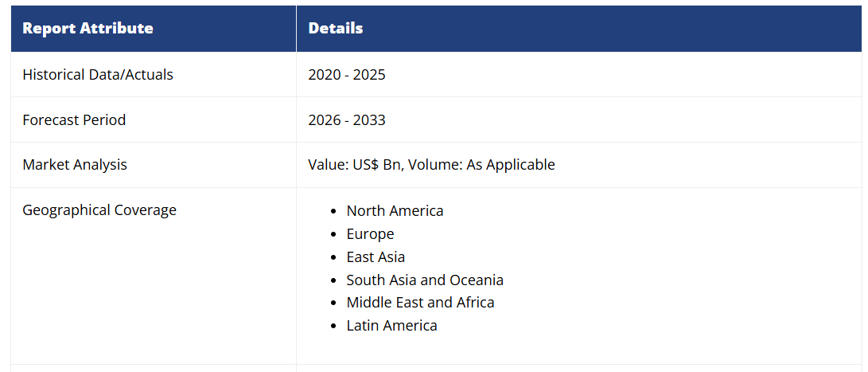Select the Market Analysis row label
The image size is (868, 372).
coord(75,165)
